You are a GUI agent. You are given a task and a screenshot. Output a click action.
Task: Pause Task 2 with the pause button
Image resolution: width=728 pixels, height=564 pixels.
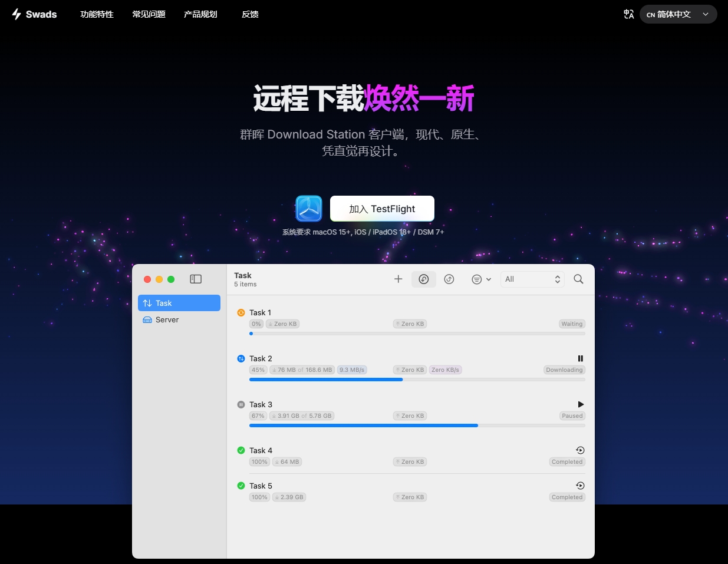point(581,358)
